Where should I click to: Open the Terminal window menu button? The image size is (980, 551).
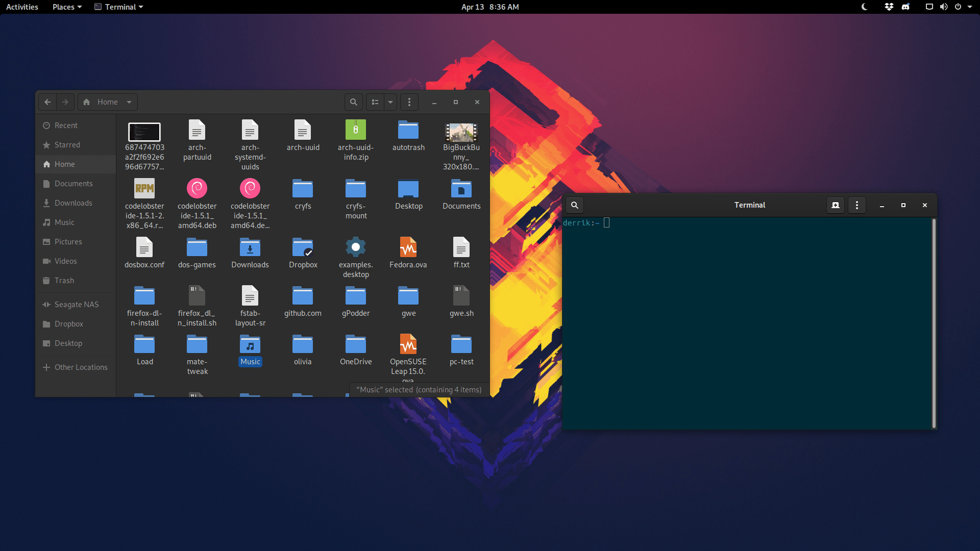[857, 205]
